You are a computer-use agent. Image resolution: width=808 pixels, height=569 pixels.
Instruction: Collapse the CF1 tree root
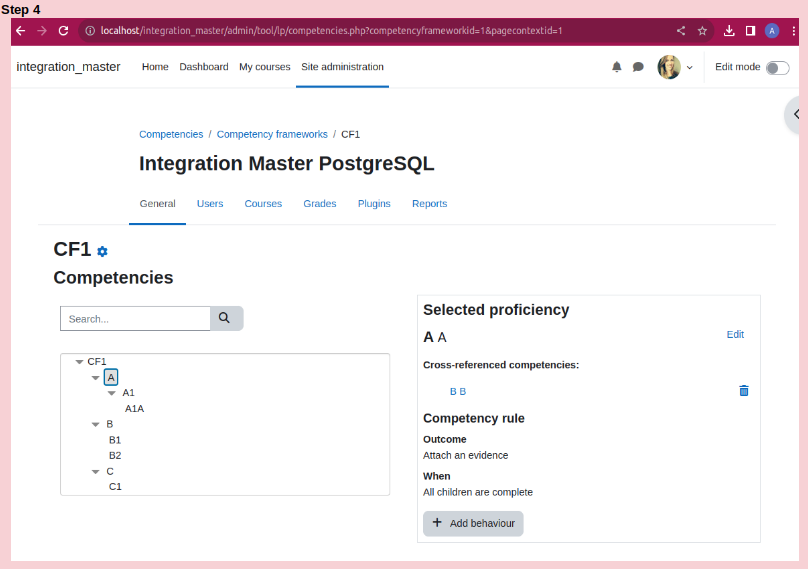(x=79, y=362)
